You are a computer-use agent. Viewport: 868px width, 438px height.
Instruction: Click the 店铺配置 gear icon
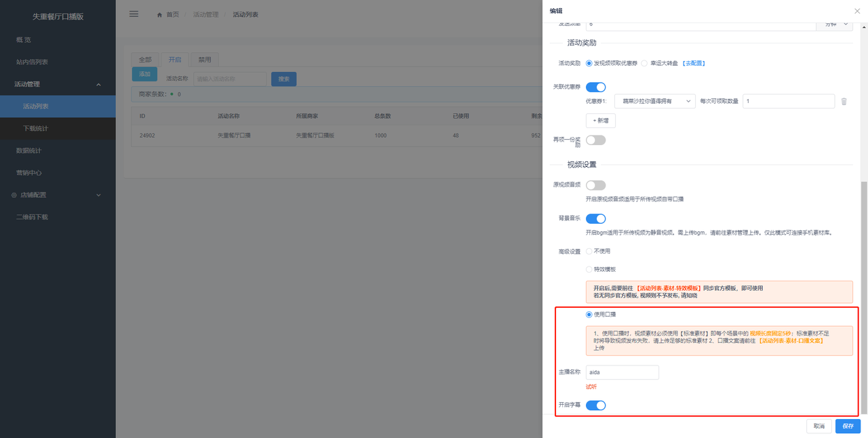coord(14,195)
